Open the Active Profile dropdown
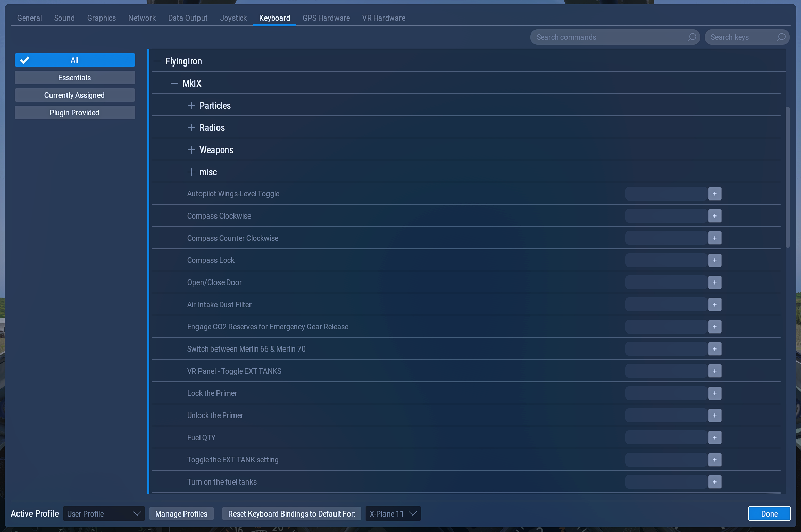This screenshot has height=532, width=801. pyautogui.click(x=104, y=514)
